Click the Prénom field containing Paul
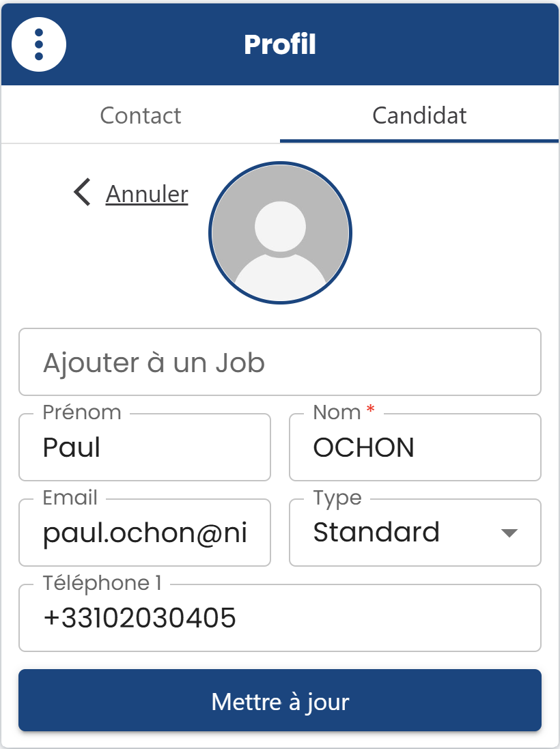The height and width of the screenshot is (749, 560). click(145, 447)
